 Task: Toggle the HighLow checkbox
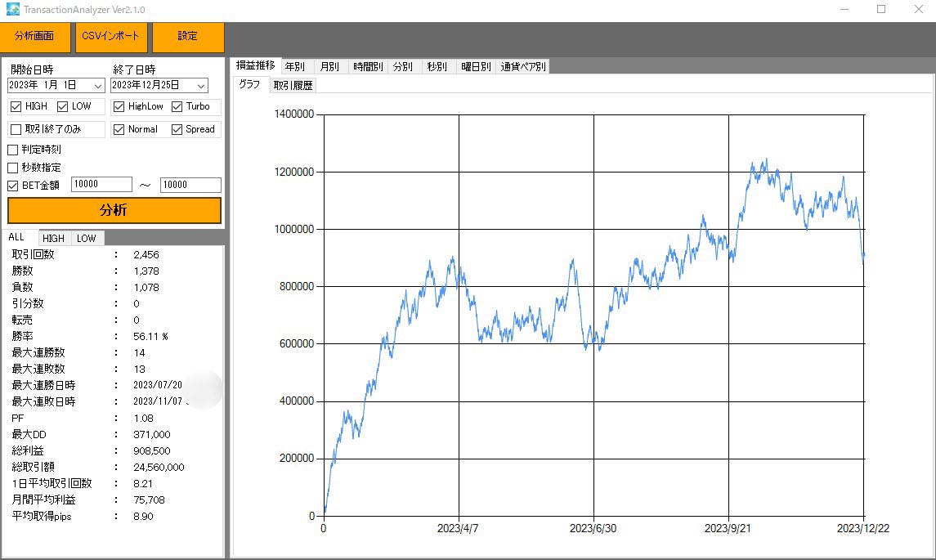coord(119,106)
